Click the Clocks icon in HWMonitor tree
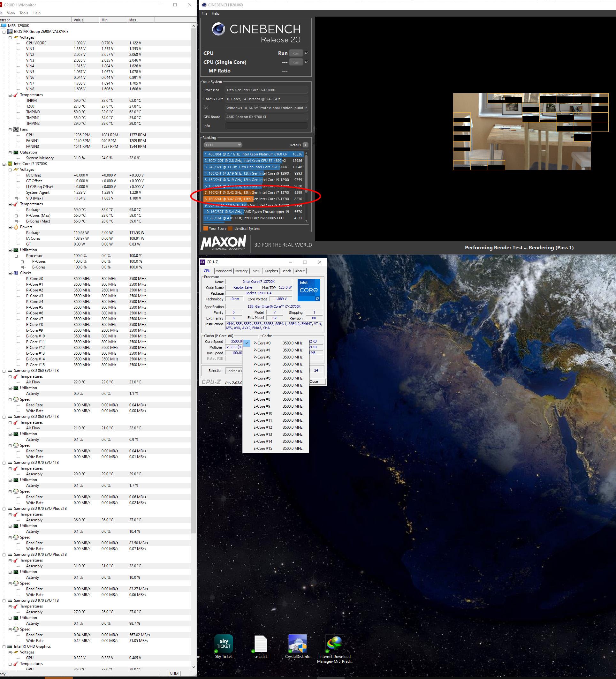Image resolution: width=616 pixels, height=679 pixels. pyautogui.click(x=16, y=273)
